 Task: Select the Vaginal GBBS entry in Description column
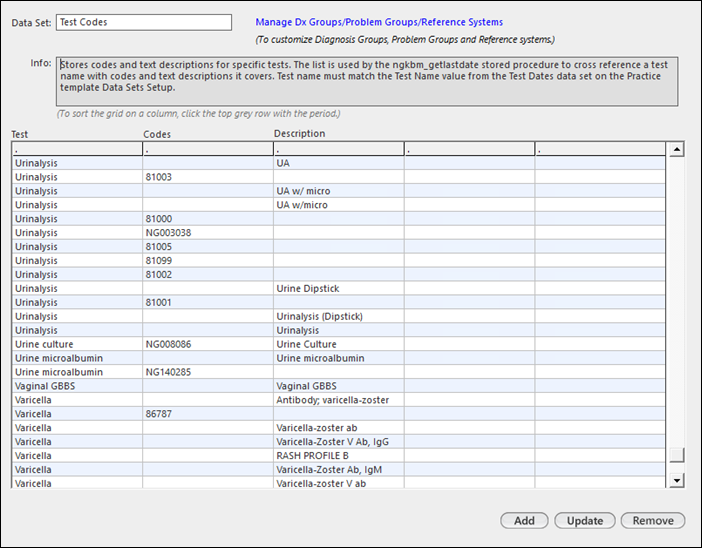click(x=338, y=385)
